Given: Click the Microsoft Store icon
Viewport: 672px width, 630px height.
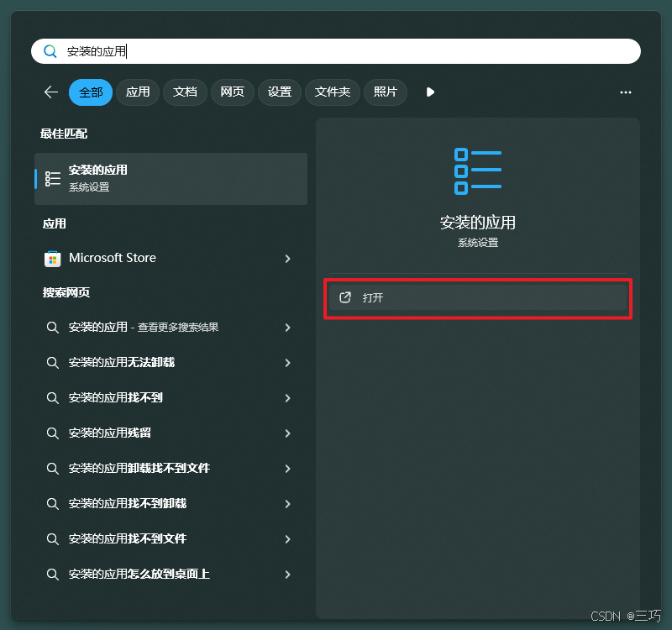Looking at the screenshot, I should click(x=53, y=259).
